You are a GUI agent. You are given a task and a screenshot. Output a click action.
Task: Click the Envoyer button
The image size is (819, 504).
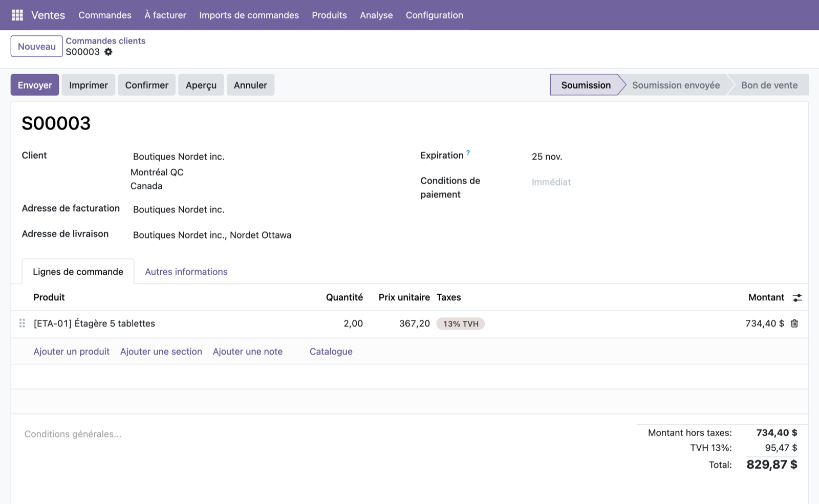35,85
